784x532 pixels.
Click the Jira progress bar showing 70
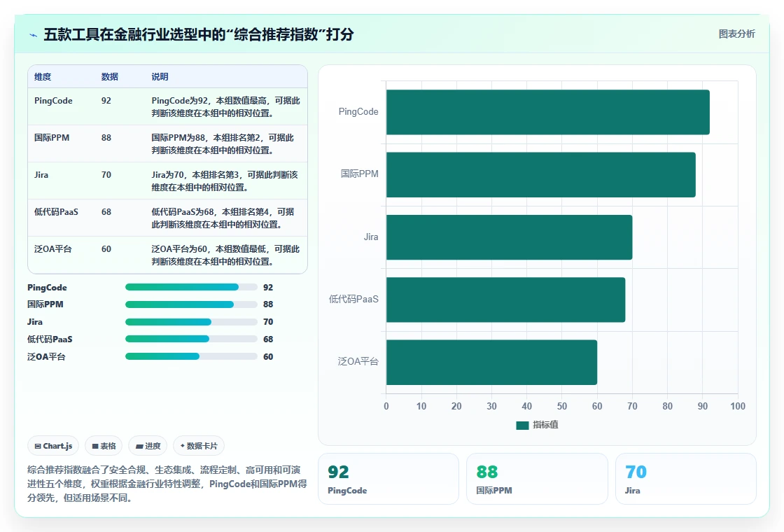[191, 322]
